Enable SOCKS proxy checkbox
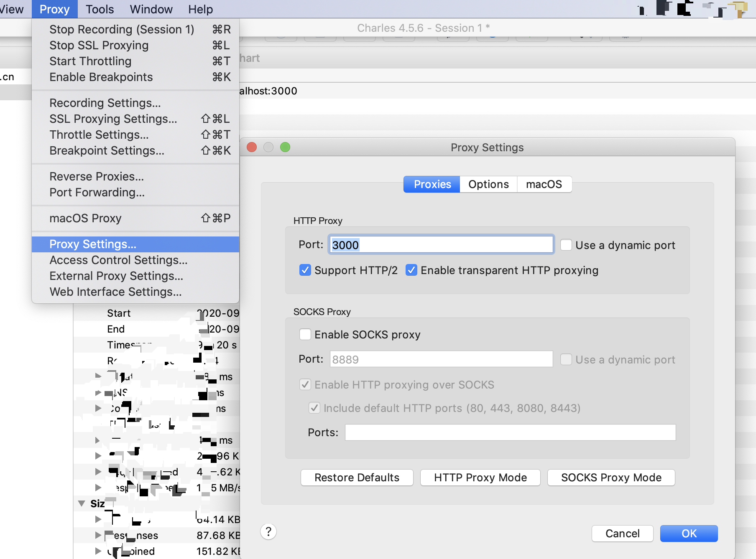756x559 pixels. (x=305, y=335)
